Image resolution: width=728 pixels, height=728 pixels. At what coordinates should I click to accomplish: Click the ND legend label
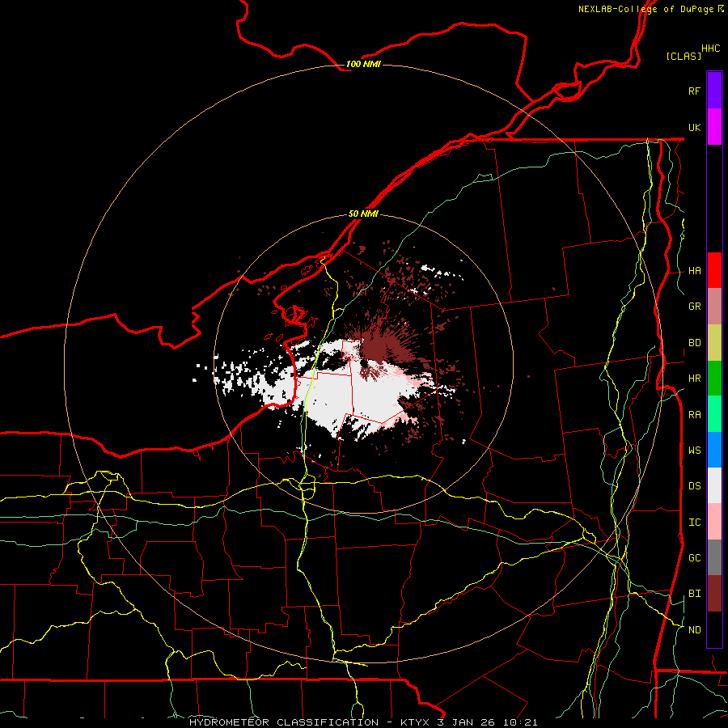695,630
